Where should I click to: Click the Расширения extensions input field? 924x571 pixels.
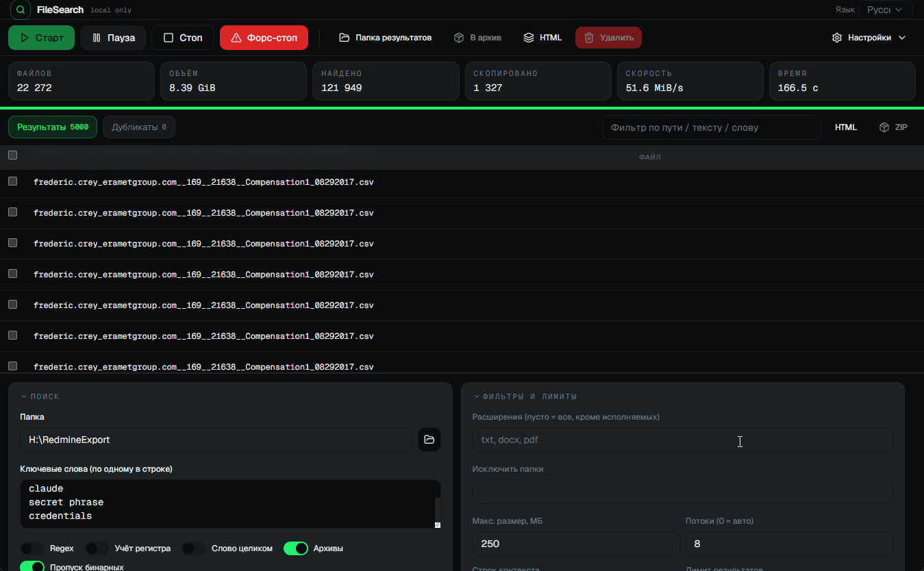[x=682, y=440]
